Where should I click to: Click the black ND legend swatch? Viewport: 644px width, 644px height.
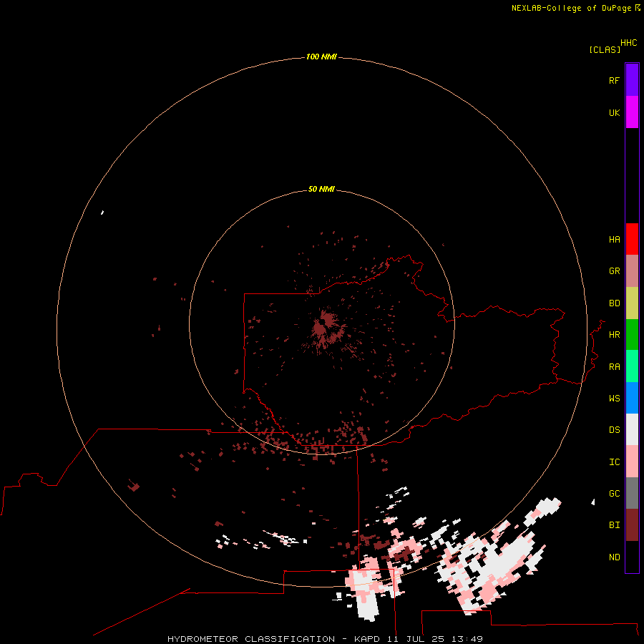click(632, 557)
